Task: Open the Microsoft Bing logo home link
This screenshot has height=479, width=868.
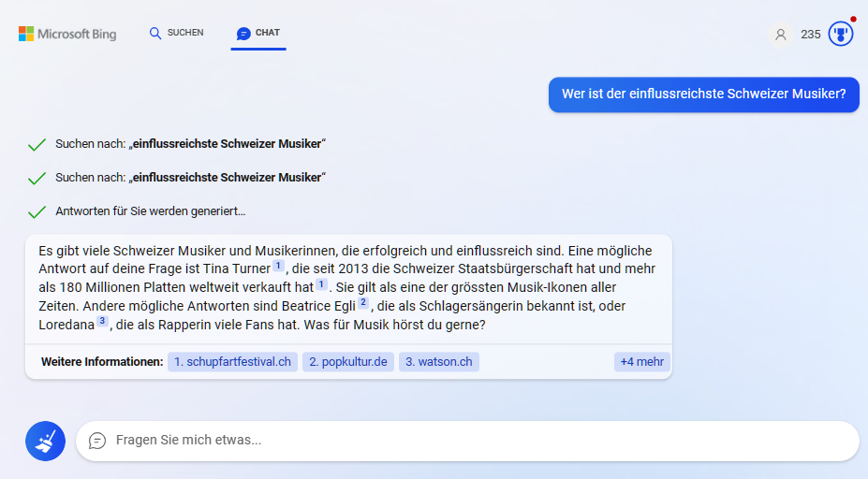Action: click(x=67, y=34)
